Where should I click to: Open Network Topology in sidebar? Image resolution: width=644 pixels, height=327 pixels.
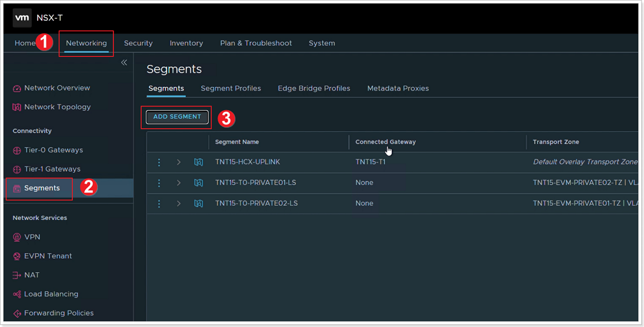(x=58, y=107)
